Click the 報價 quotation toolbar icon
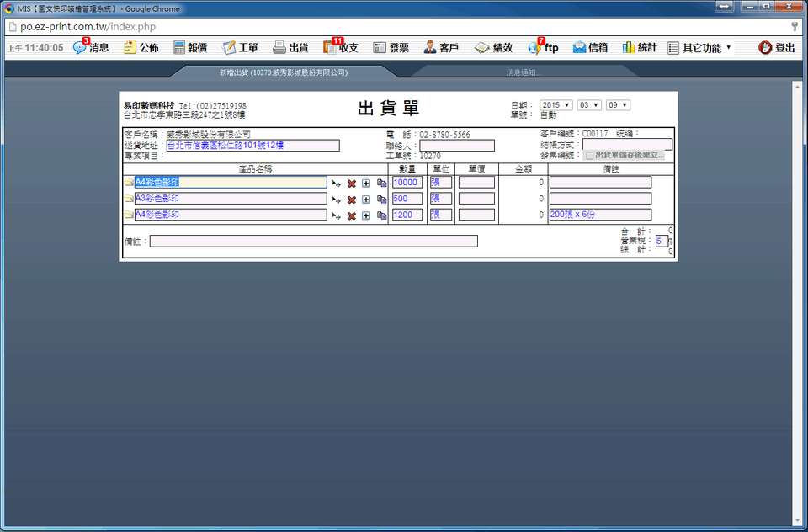This screenshot has width=808, height=532. [x=190, y=48]
